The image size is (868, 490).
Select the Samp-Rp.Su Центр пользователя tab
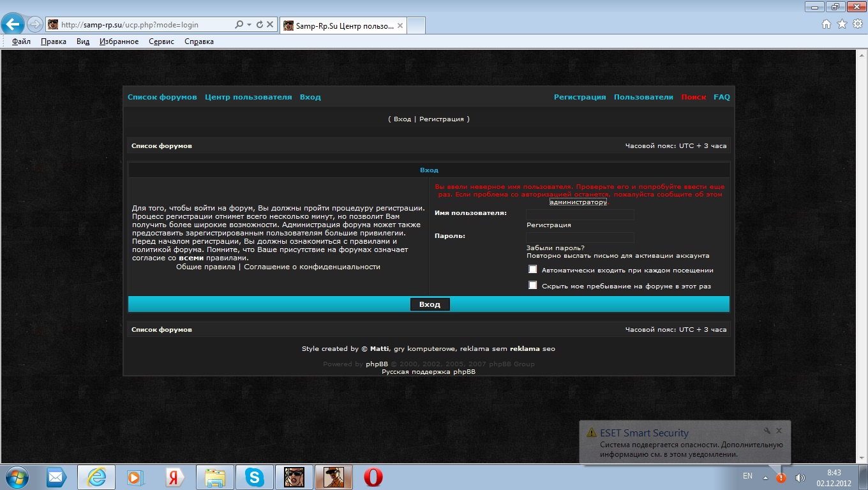point(343,26)
